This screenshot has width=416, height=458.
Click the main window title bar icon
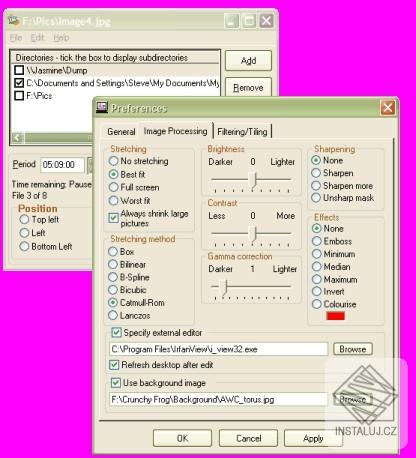(x=13, y=21)
